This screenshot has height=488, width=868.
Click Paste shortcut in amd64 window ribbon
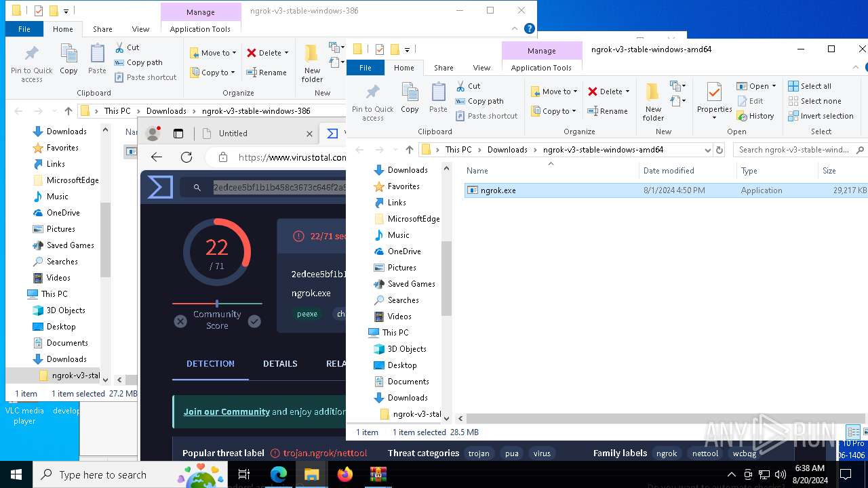point(486,116)
